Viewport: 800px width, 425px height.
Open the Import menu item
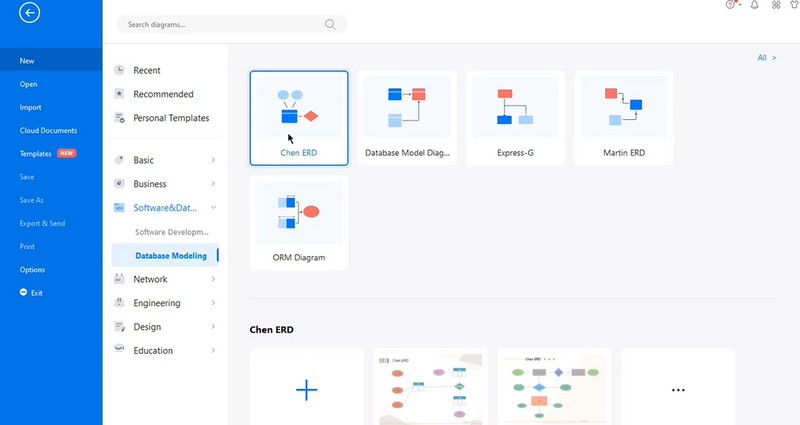tap(30, 107)
